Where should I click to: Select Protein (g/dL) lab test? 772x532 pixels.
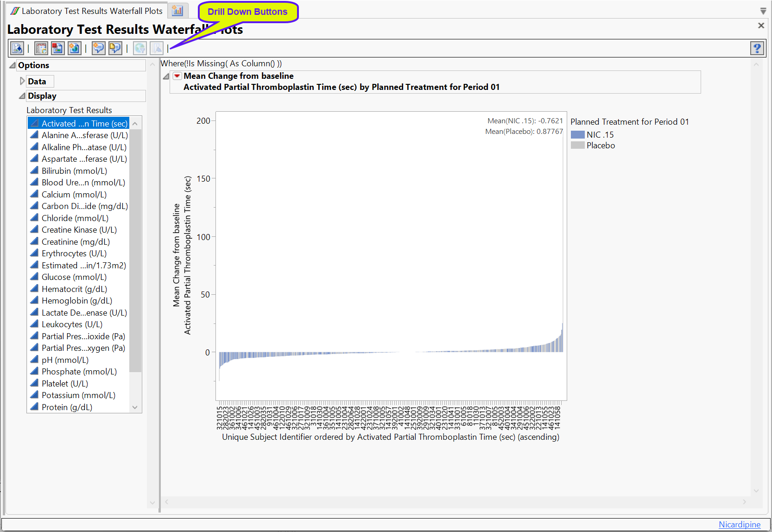click(78, 407)
